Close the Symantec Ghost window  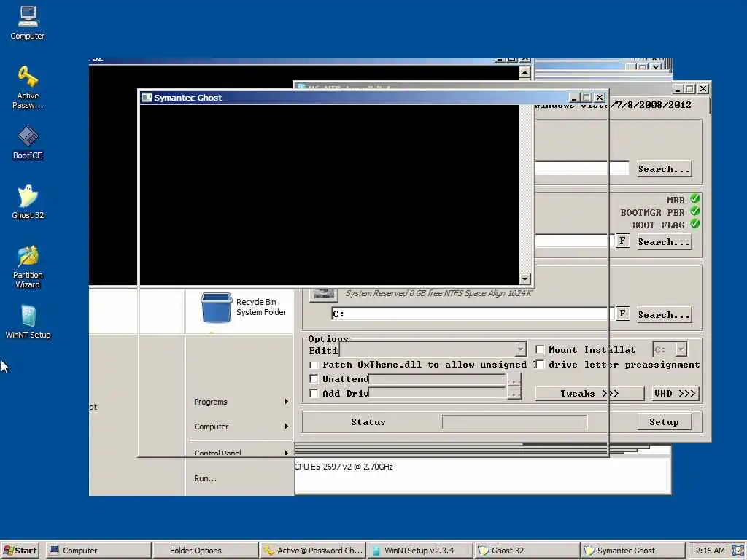(x=600, y=98)
